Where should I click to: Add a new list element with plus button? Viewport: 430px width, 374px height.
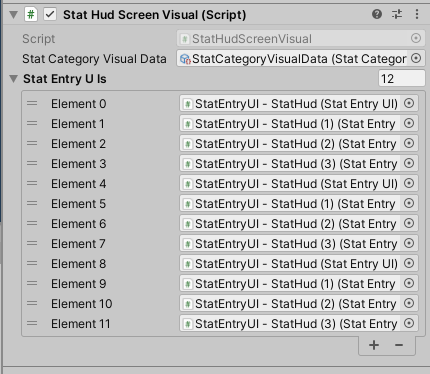[374, 345]
